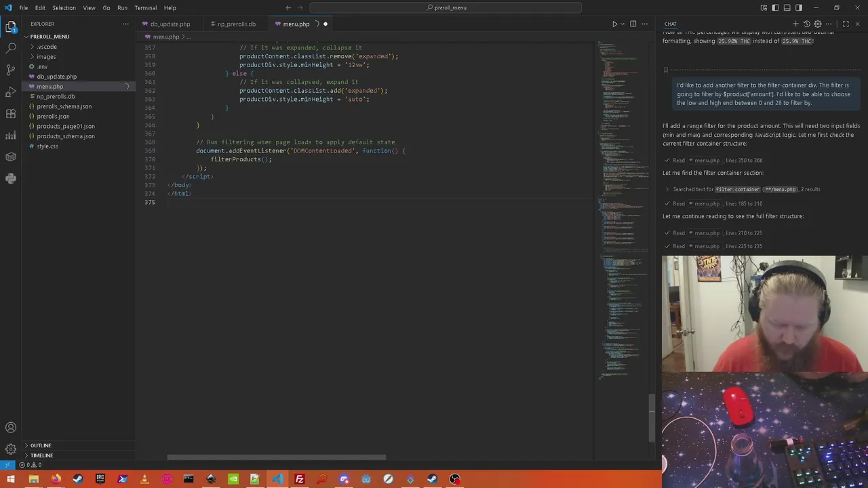The height and width of the screenshot is (488, 868).
Task: Open chat panel More Actions ellipsis
Action: click(x=829, y=24)
